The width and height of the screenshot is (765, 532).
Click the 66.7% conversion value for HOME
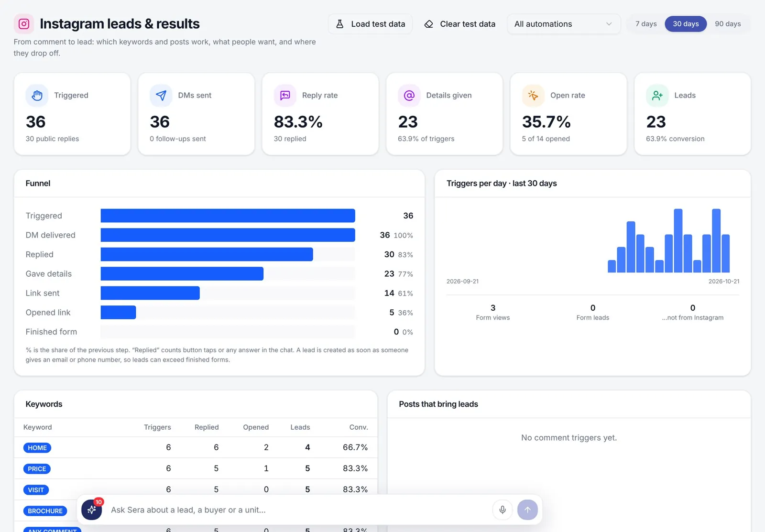355,447
